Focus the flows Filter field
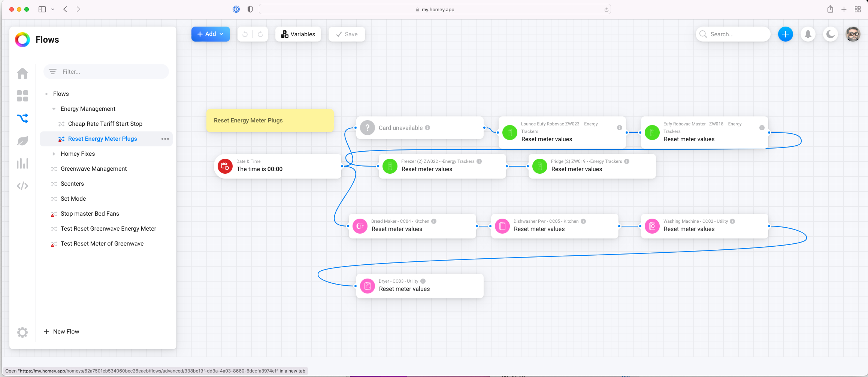This screenshot has height=377, width=868. click(106, 72)
